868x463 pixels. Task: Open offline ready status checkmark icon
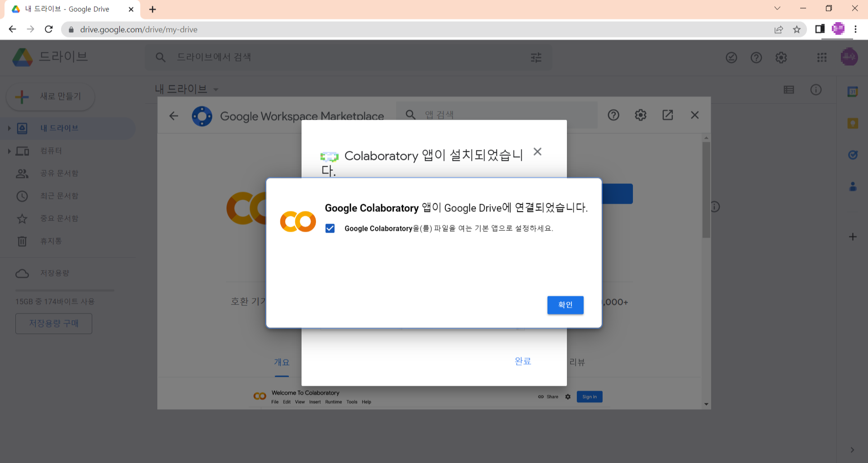tap(731, 57)
